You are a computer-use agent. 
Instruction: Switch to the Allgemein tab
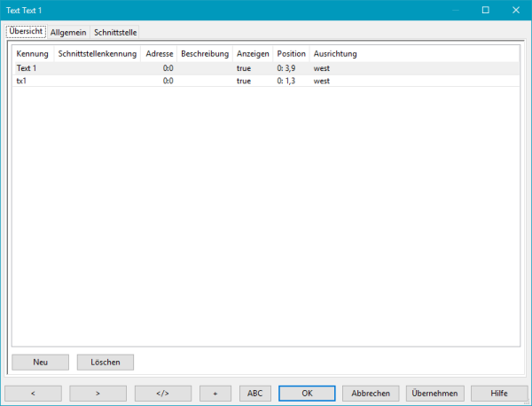coord(68,32)
